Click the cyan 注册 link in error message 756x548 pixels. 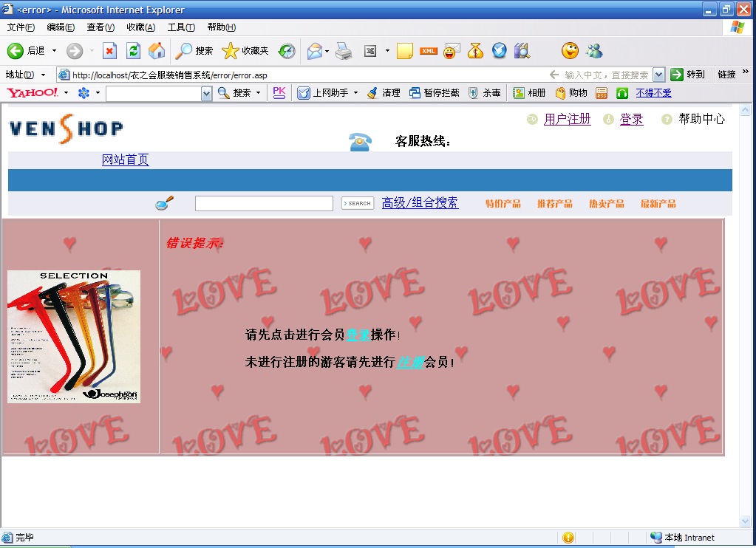point(410,362)
